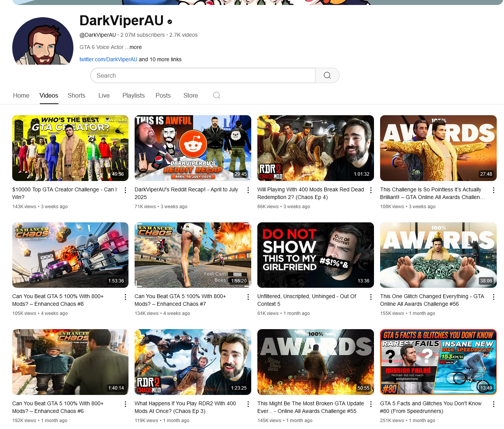Open title 'What Happens If You Play RDR2 With 400 Mods'

coord(185,407)
